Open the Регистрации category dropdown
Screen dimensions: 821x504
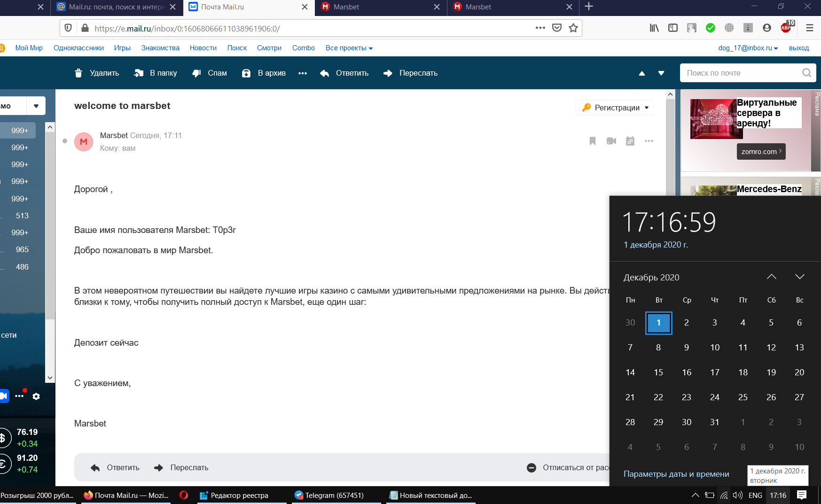(615, 108)
